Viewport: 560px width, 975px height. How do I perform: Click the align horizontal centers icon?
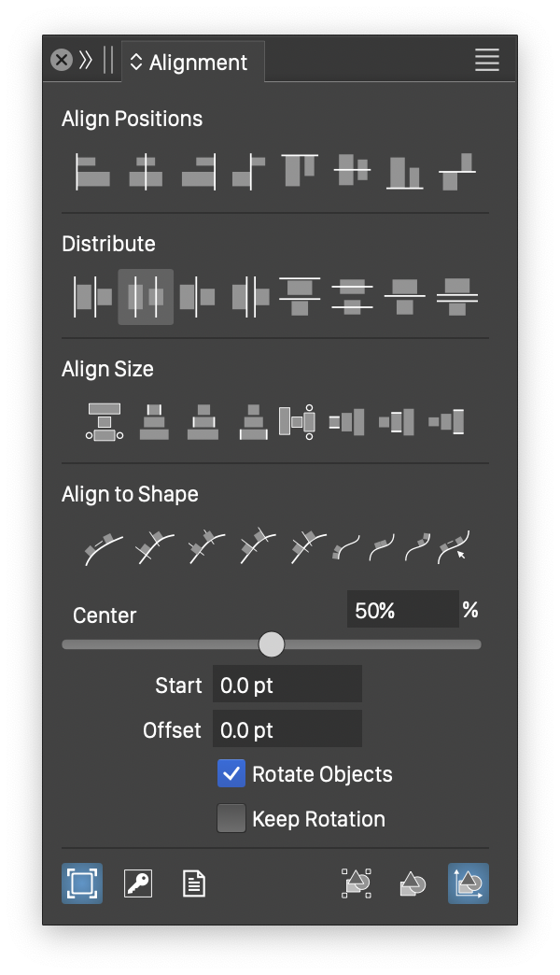[146, 172]
